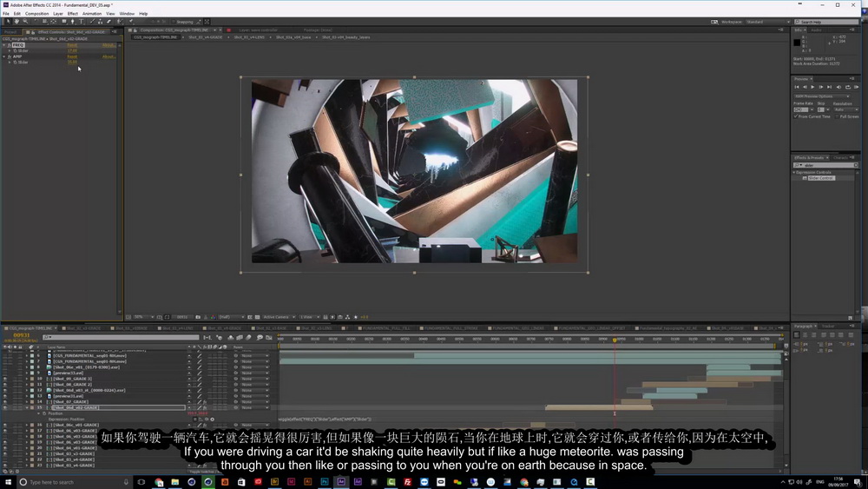
Task: Select the Pen tool
Action: tap(73, 22)
